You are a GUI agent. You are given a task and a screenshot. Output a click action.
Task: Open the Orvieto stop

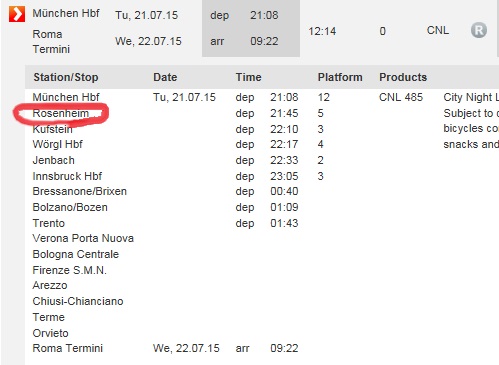tap(50, 333)
